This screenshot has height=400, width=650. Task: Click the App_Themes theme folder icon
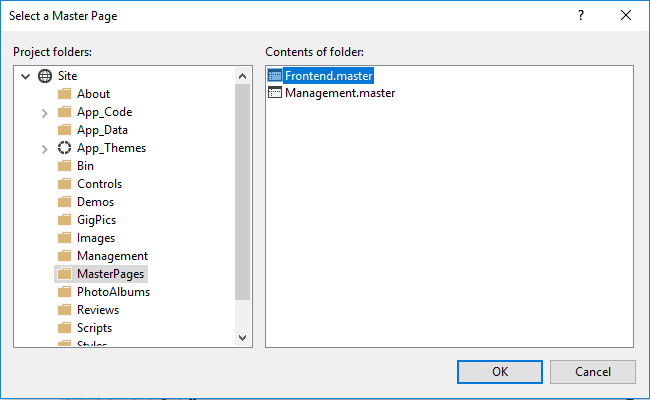65,148
